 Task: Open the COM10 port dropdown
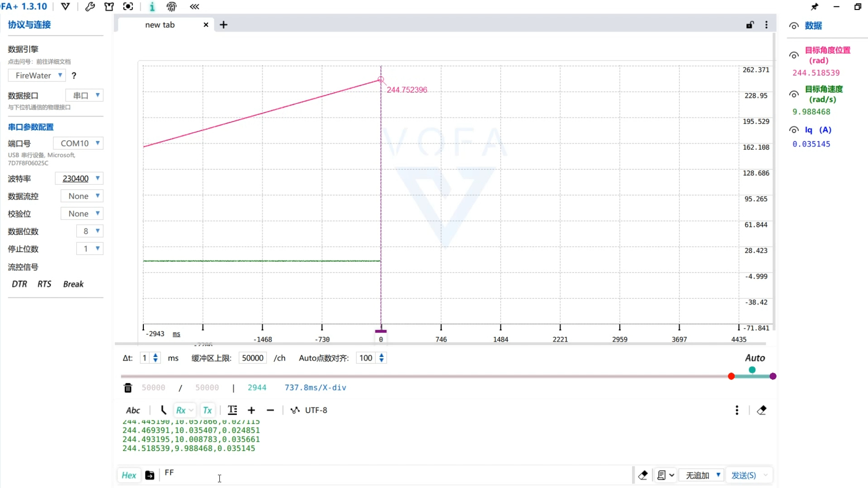[x=79, y=143]
